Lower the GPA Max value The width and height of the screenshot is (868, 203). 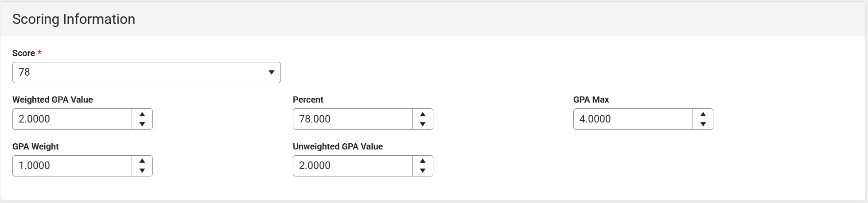tap(703, 124)
